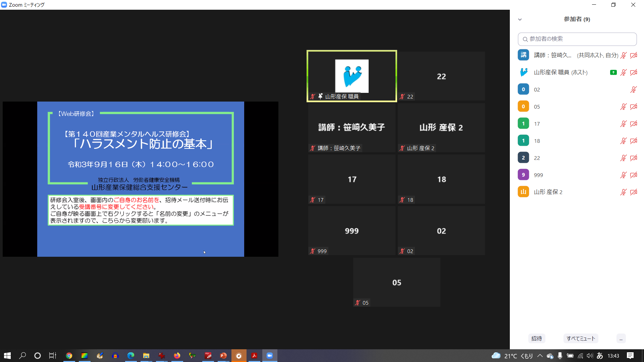Open Firefox from the taskbar
The image size is (644, 362).
pos(177,356)
